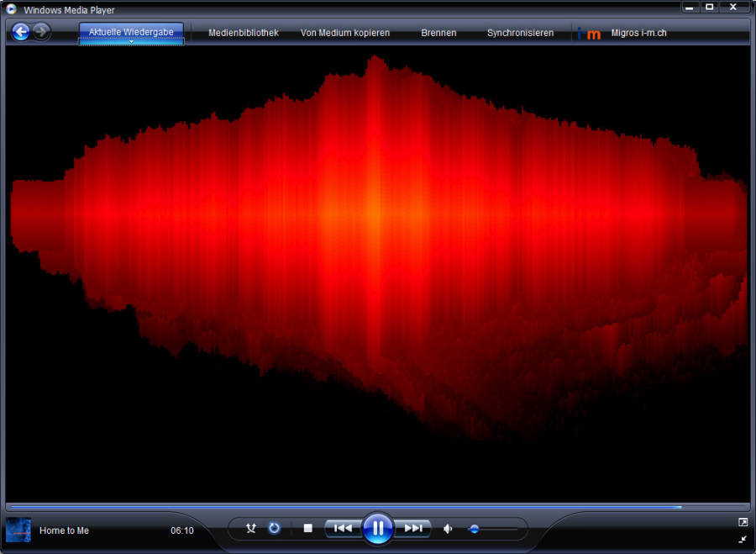Stop the current track
The width and height of the screenshot is (756, 554).
[308, 528]
